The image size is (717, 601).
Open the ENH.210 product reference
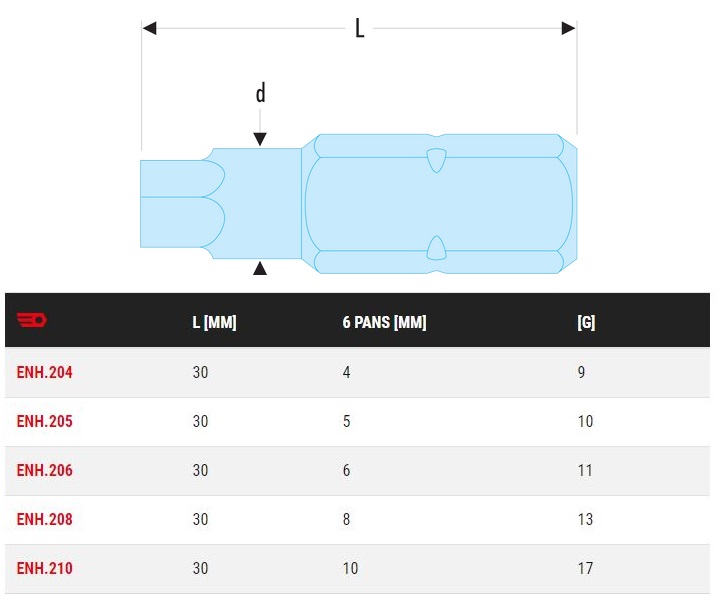(44, 568)
